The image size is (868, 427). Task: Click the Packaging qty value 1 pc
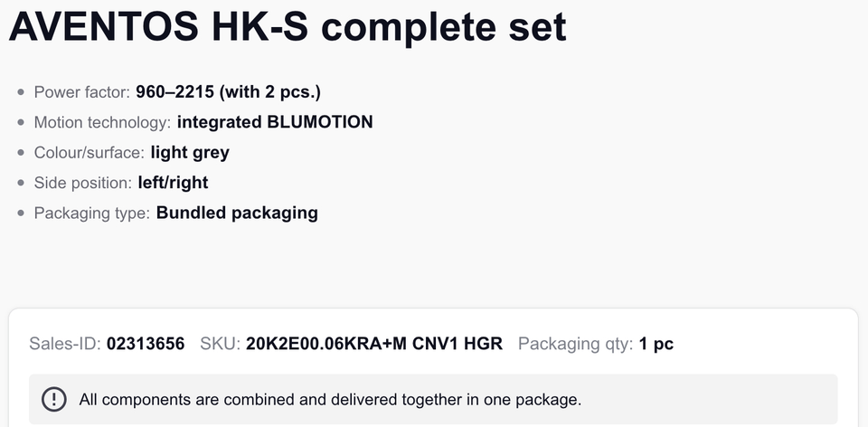[x=656, y=344]
